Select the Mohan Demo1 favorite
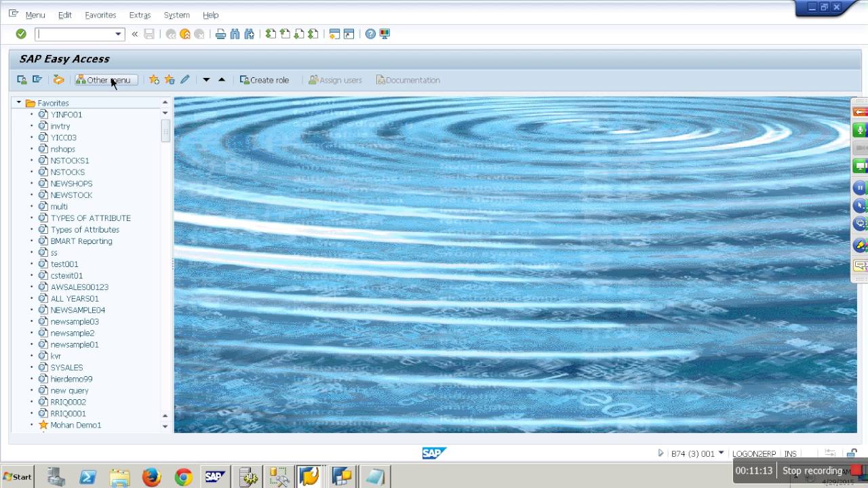The width and height of the screenshot is (868, 488). 75,425
